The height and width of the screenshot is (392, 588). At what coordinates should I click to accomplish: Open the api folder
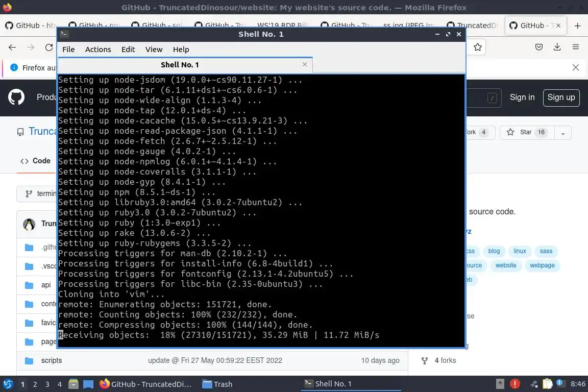tap(46, 285)
